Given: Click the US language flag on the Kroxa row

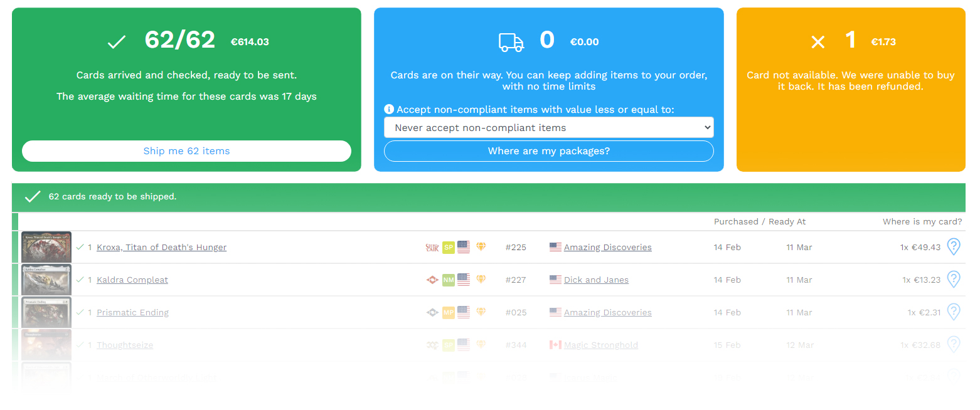Looking at the screenshot, I should point(464,247).
